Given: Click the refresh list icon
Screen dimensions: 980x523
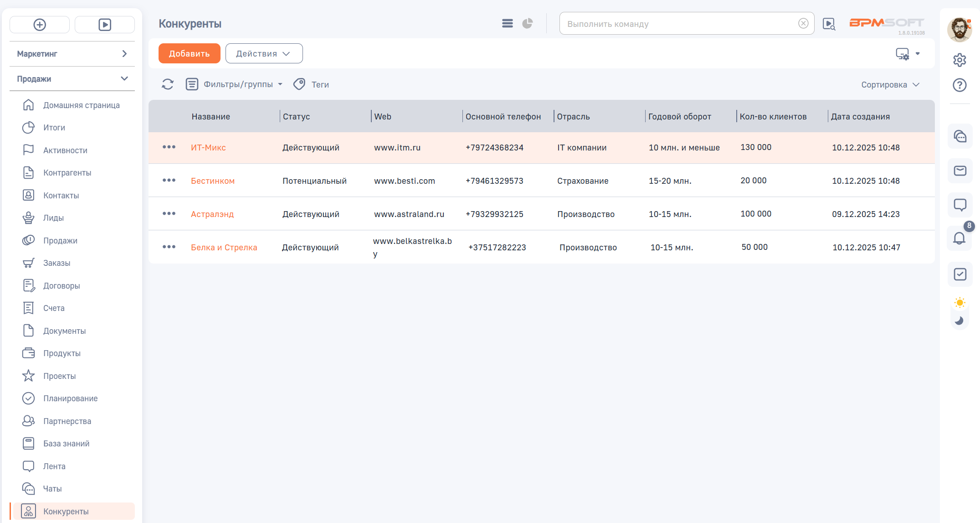Looking at the screenshot, I should point(168,84).
